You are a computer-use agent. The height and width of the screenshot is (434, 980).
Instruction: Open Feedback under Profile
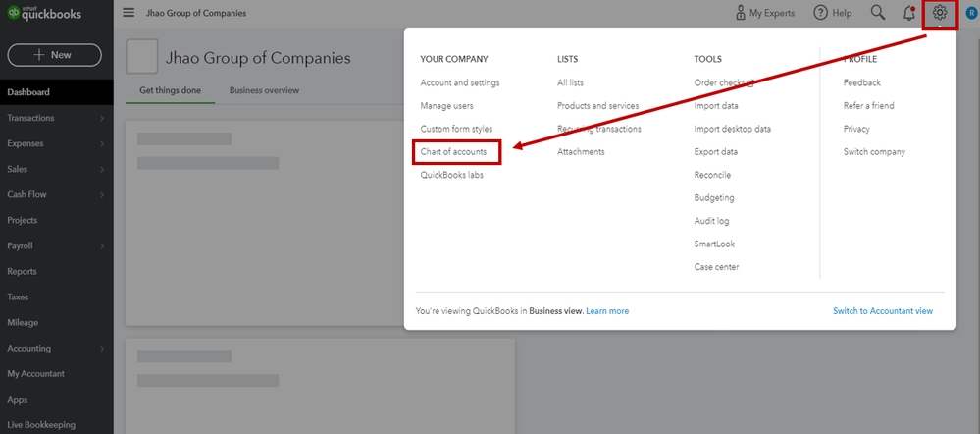click(x=862, y=82)
